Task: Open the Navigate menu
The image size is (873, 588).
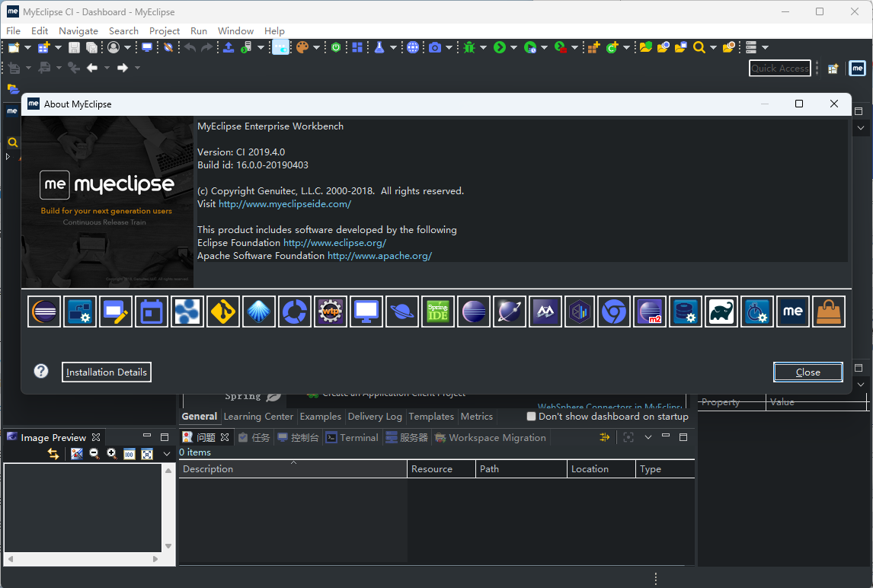Action: (78, 31)
